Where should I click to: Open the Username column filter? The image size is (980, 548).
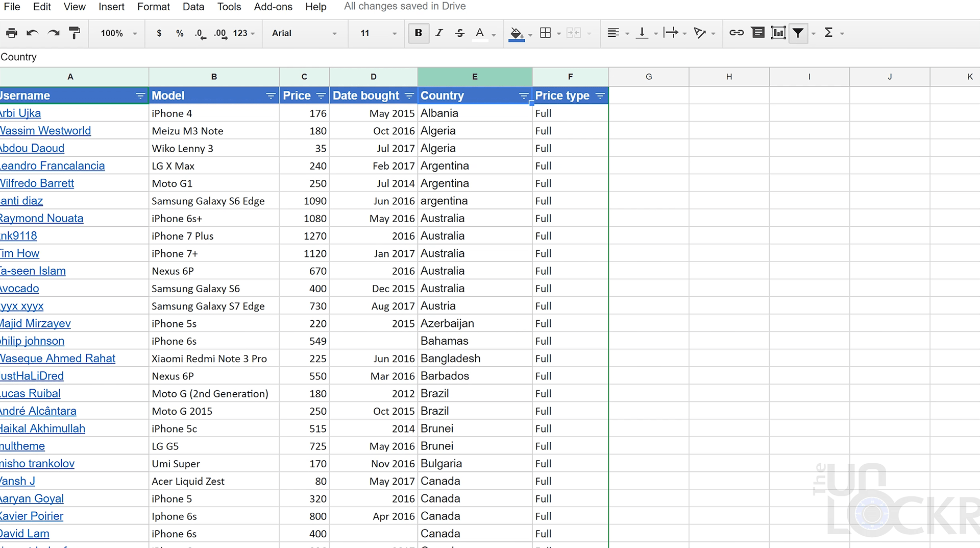coord(140,96)
